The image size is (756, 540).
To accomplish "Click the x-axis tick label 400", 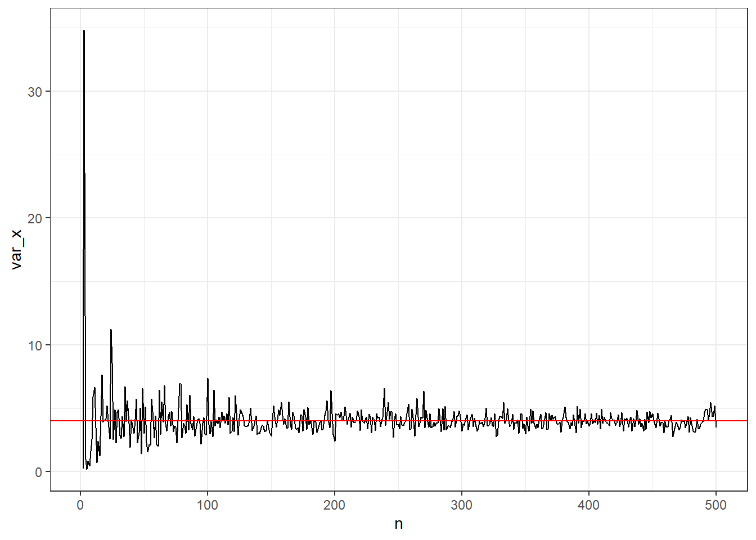I will tap(588, 505).
